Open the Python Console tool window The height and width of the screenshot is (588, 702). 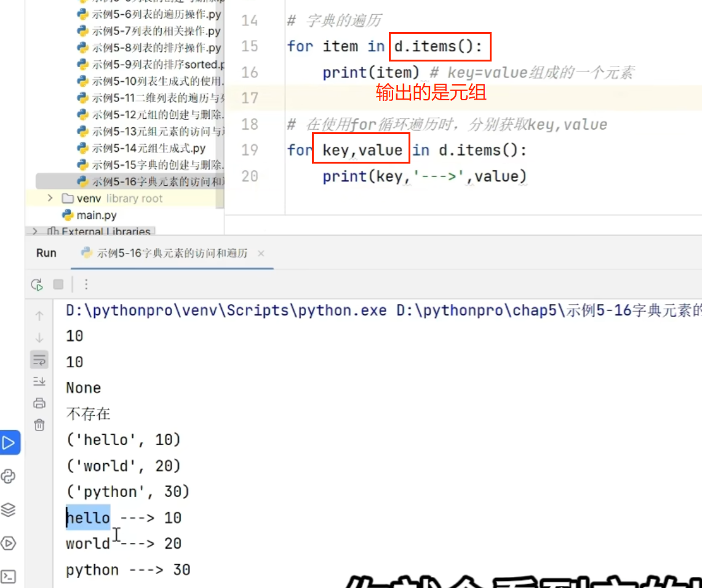pos(9,476)
